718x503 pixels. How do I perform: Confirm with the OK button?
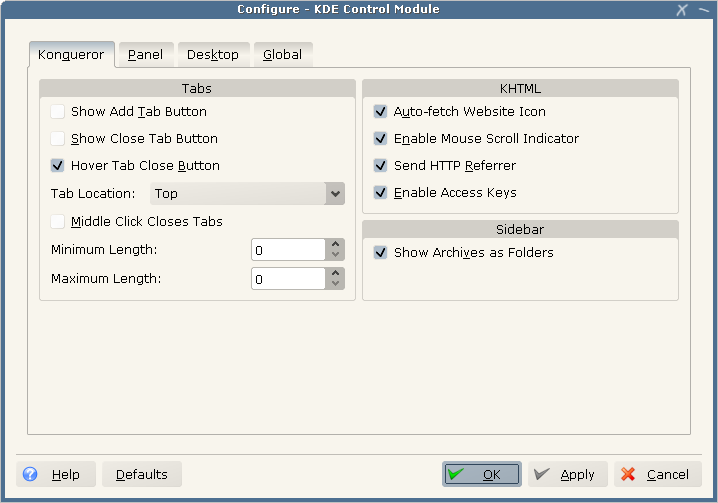(482, 474)
